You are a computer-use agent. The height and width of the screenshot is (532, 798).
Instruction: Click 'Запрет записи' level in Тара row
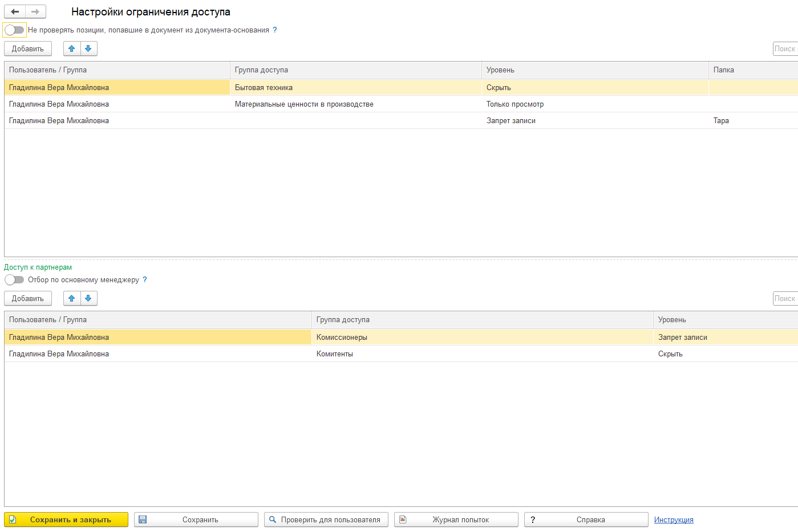pyautogui.click(x=595, y=120)
